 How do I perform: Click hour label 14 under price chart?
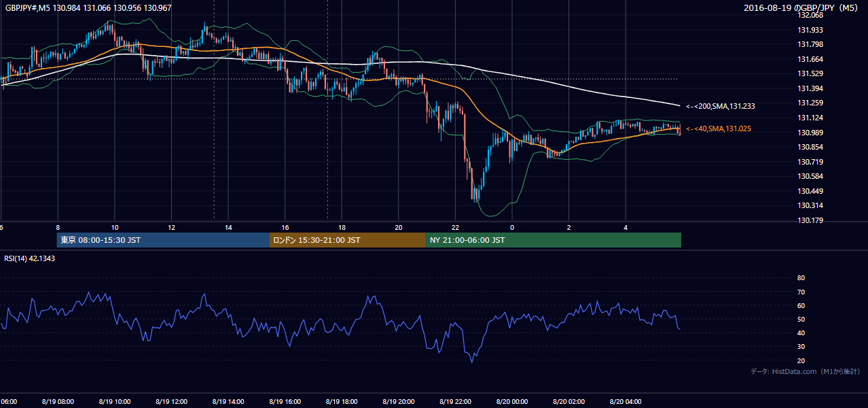coord(229,227)
